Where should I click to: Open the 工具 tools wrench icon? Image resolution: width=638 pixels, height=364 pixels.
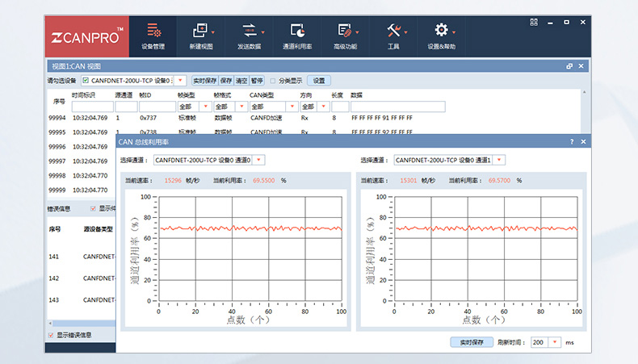coord(393,31)
